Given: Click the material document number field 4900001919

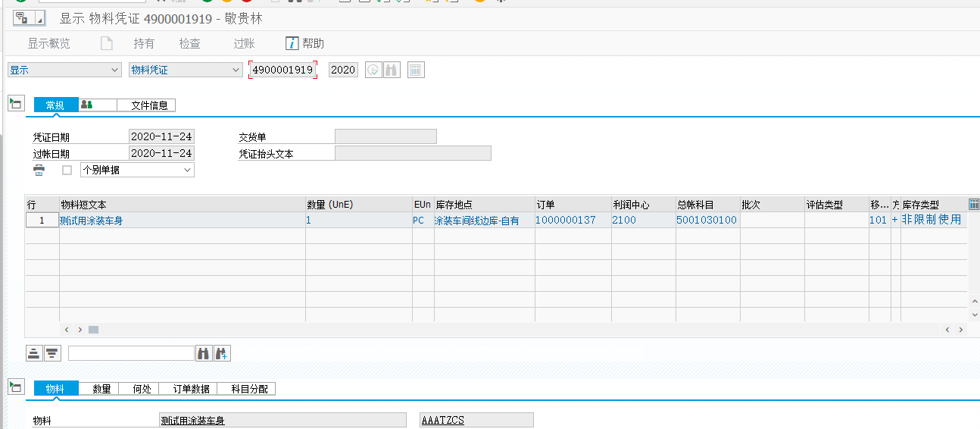Looking at the screenshot, I should 282,70.
